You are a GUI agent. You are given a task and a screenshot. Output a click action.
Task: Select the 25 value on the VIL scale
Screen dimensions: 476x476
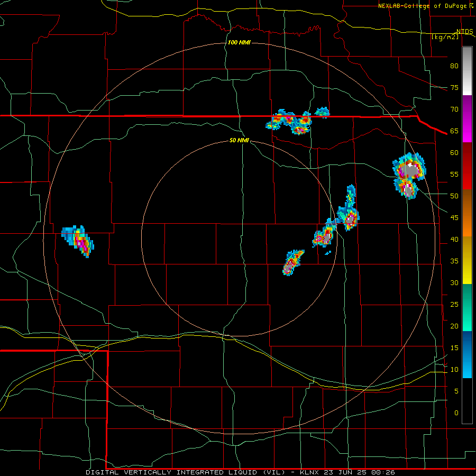click(x=454, y=304)
